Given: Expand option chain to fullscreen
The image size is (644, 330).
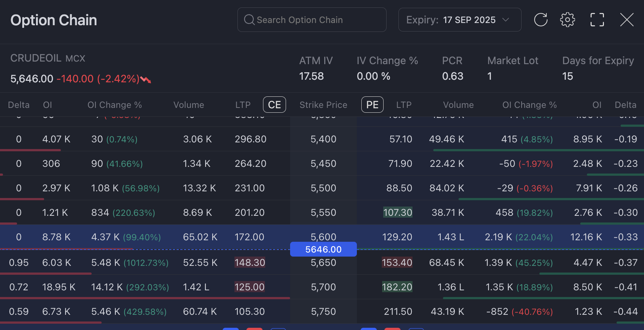Looking at the screenshot, I should click(x=597, y=20).
